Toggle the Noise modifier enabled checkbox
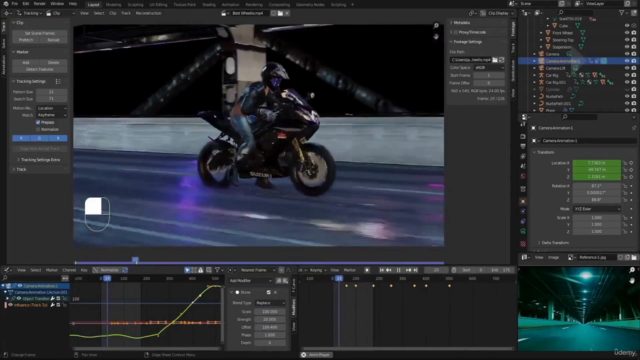The image size is (640, 360). pos(269,293)
